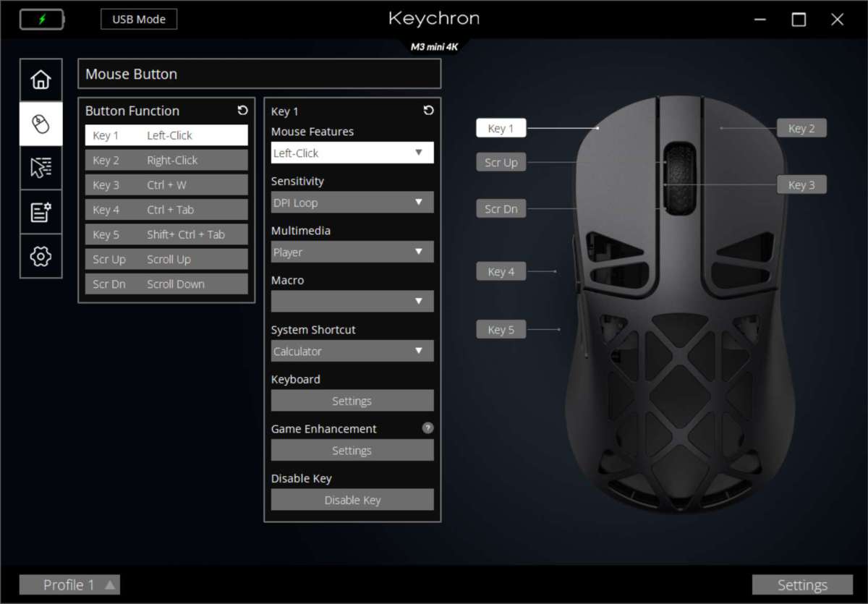Open Keyboard Settings button
This screenshot has width=868, height=604.
point(352,401)
